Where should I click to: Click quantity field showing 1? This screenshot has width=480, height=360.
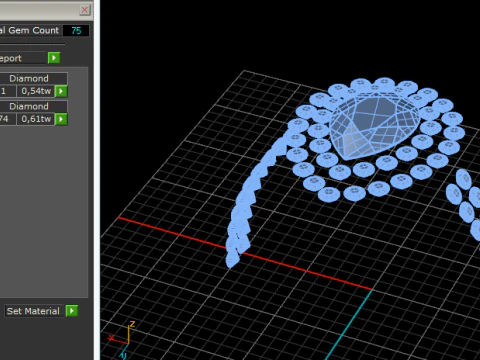click(8, 91)
